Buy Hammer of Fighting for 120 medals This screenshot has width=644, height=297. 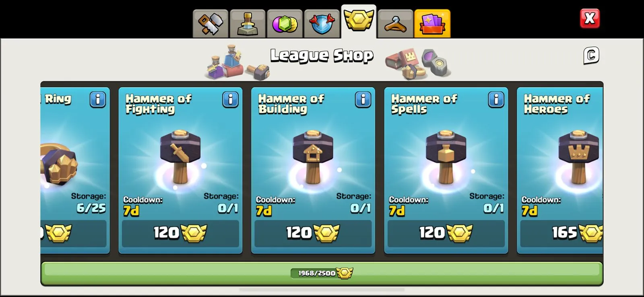[x=180, y=233]
